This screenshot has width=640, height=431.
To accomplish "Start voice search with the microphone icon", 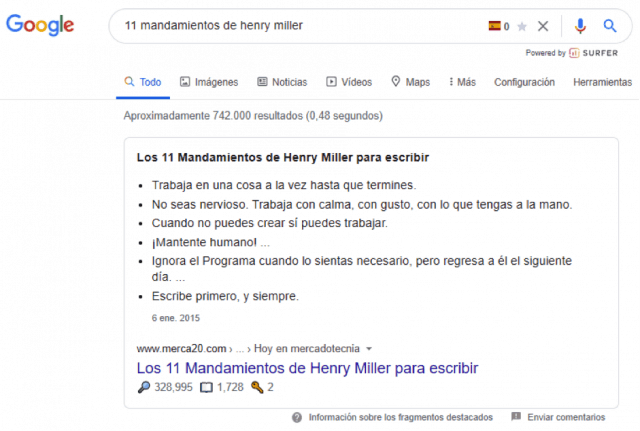I will coord(580,26).
